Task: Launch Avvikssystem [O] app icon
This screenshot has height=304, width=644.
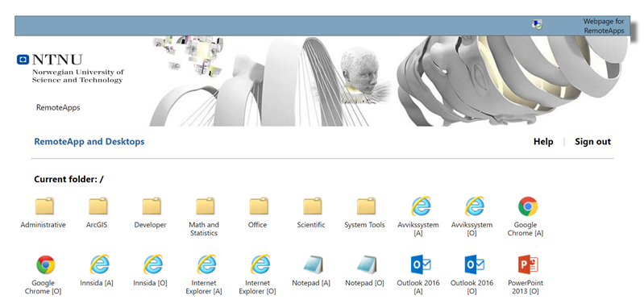Action: point(474,206)
